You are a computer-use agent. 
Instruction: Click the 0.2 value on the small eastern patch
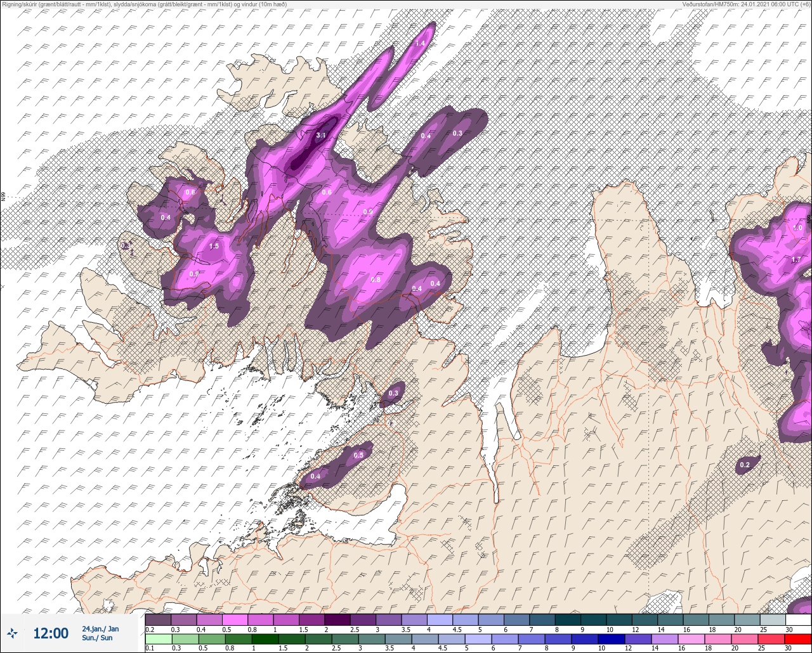point(745,465)
